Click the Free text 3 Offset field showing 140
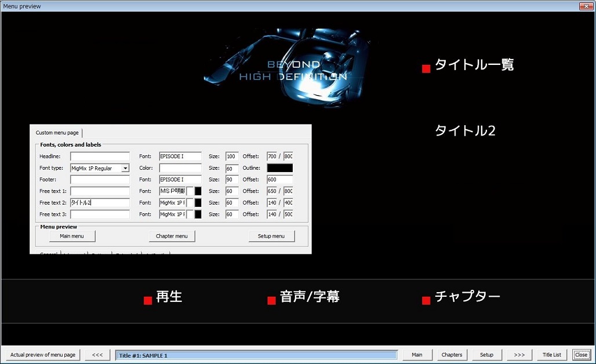 pos(272,214)
